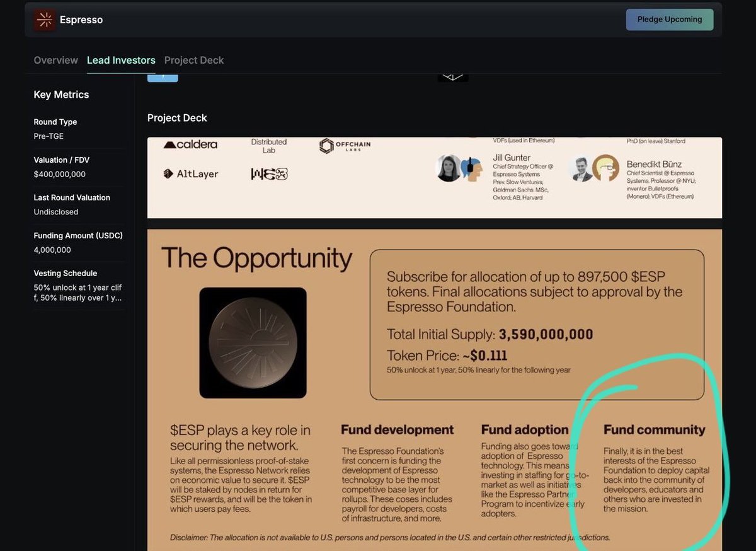Click the Caldera logo in the deck
The height and width of the screenshot is (551, 756).
[x=190, y=144]
